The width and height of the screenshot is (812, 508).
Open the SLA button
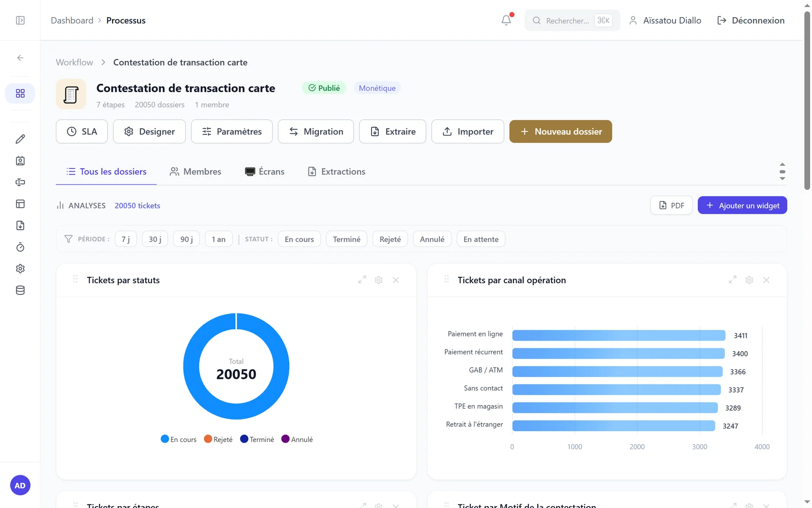(x=82, y=131)
